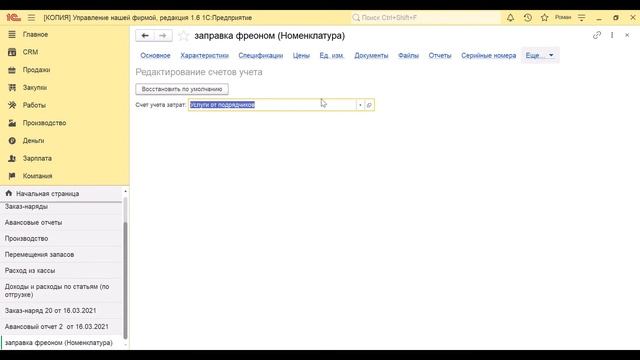The height and width of the screenshot is (360, 640).
Task: Click Восстановить по умолчанию button
Action: coord(182,89)
